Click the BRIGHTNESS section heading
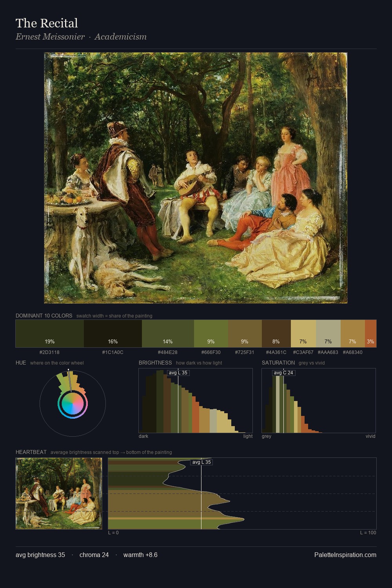 coord(155,363)
